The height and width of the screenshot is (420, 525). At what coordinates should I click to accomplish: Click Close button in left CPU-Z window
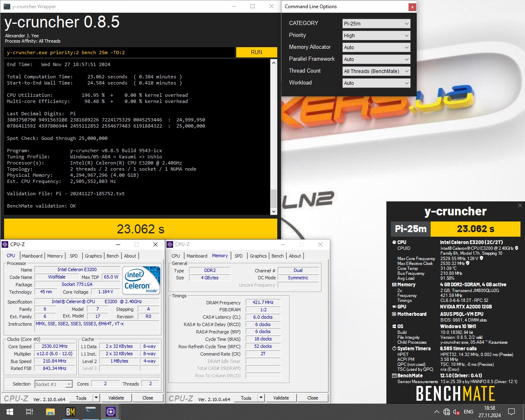tap(148, 398)
